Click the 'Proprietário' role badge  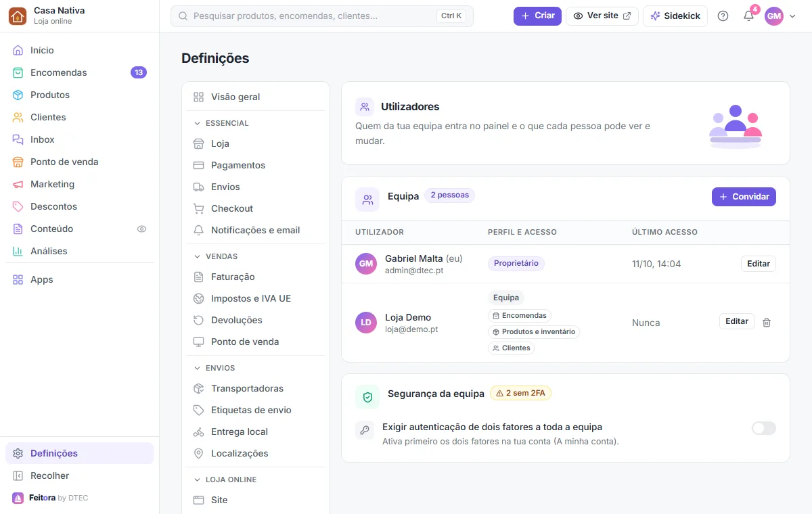516,263
